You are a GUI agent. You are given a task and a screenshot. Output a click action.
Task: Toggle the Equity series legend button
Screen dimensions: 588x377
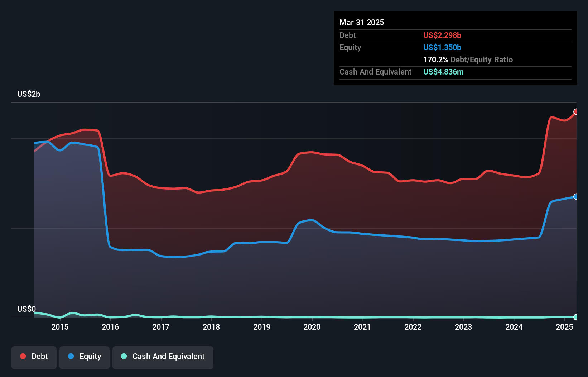click(x=85, y=357)
